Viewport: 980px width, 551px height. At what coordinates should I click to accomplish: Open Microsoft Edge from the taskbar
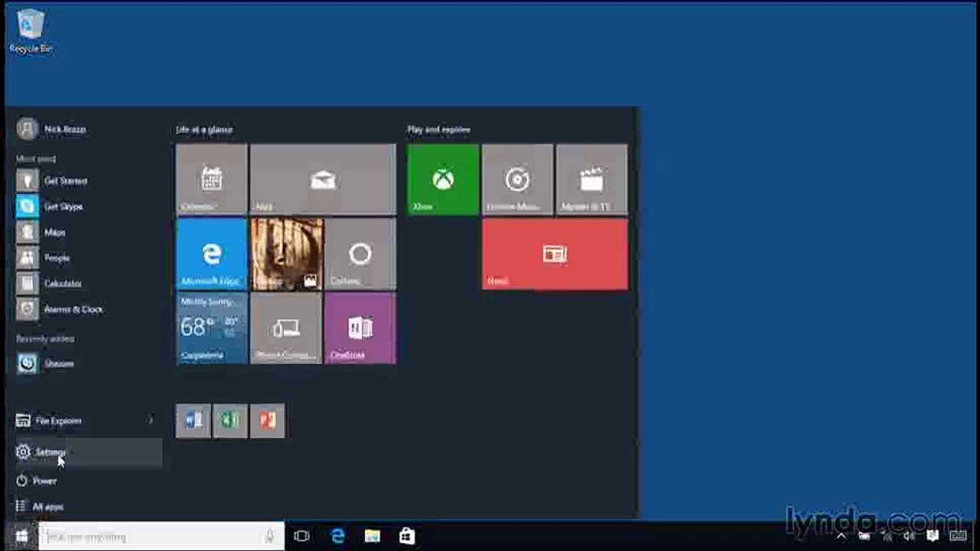(x=337, y=536)
